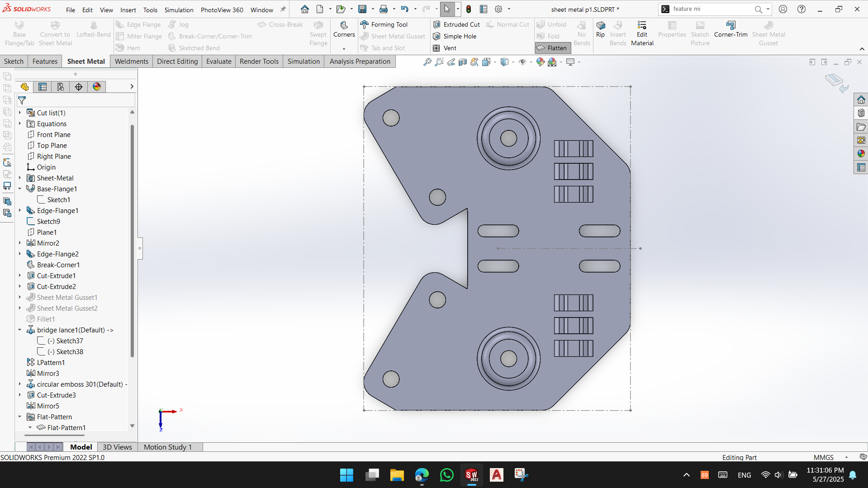868x488 pixels.
Task: Open WhatsApp from the taskbar
Action: coord(446,475)
